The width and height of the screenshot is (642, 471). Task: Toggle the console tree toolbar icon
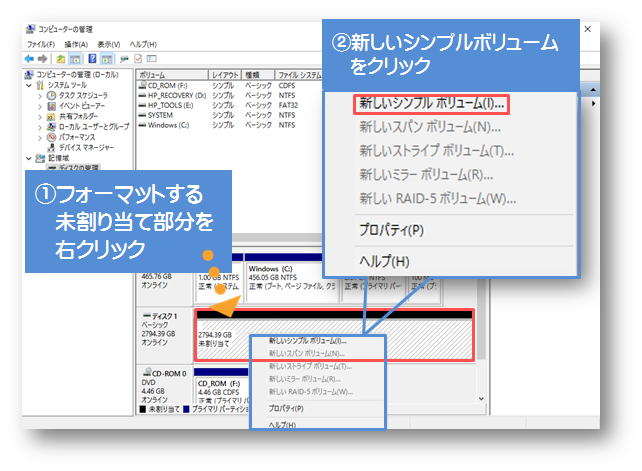click(x=75, y=59)
